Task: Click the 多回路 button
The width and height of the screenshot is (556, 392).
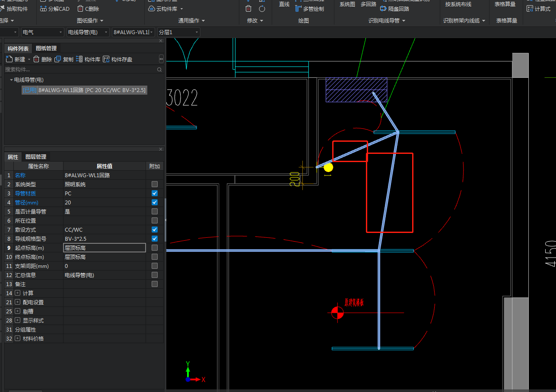Action: point(369,4)
